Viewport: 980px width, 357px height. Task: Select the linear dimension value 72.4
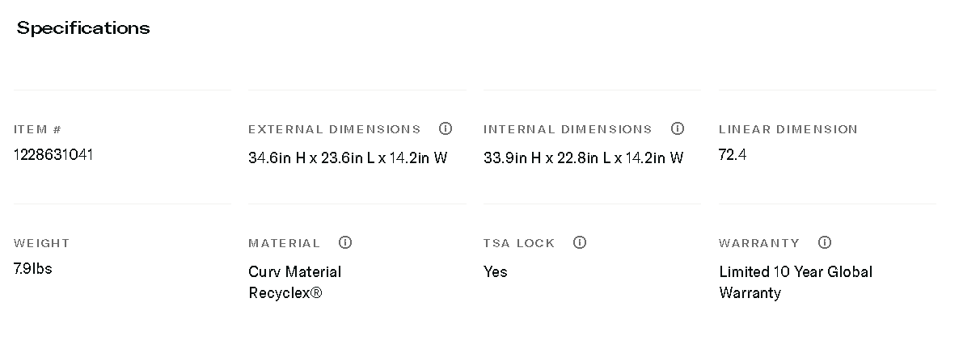coord(732,154)
